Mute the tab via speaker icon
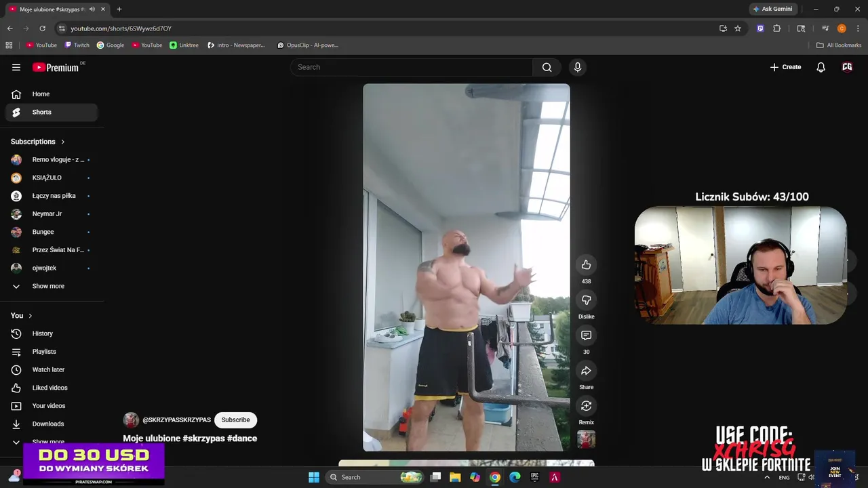Screen dimensions: 868x488 [x=92, y=9]
